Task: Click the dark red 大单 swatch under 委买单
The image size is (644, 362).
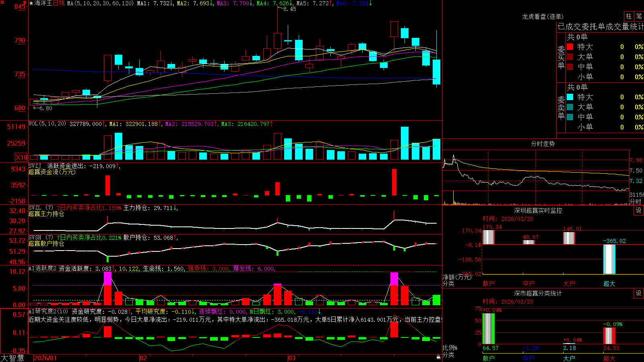Action: [x=570, y=57]
